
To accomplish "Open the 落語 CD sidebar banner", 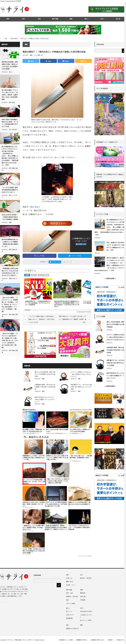I will click(109, 433).
